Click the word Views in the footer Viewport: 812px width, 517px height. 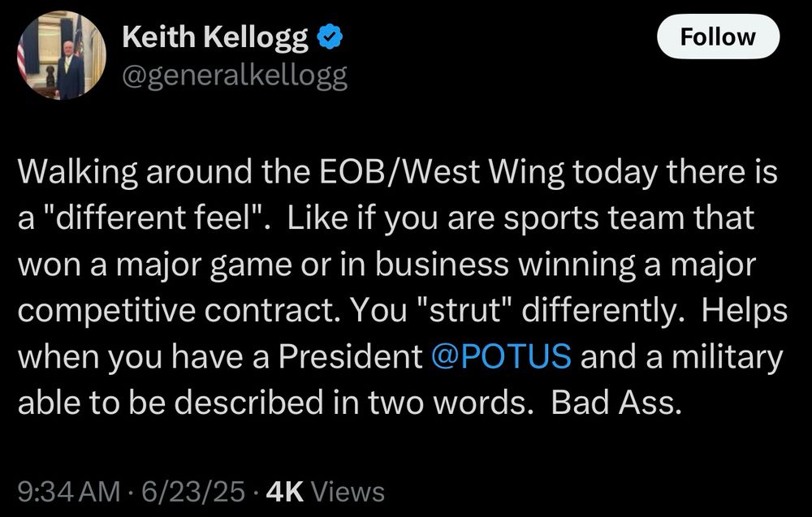click(x=349, y=491)
